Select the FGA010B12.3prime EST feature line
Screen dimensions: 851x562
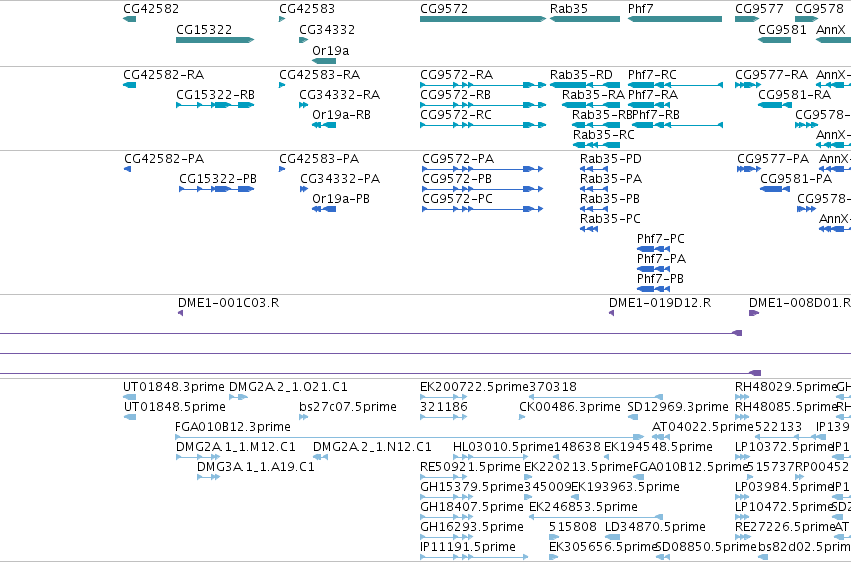pyautogui.click(x=410, y=437)
